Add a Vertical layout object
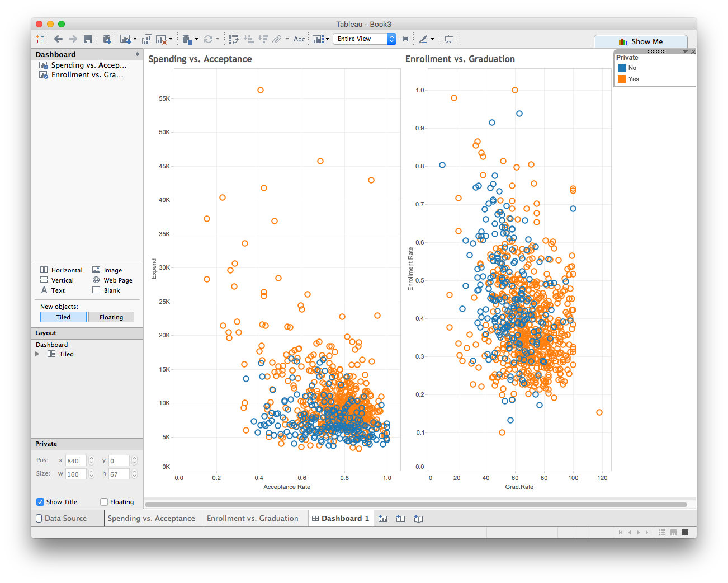Screen dimensions: 728x583 pyautogui.click(x=57, y=280)
